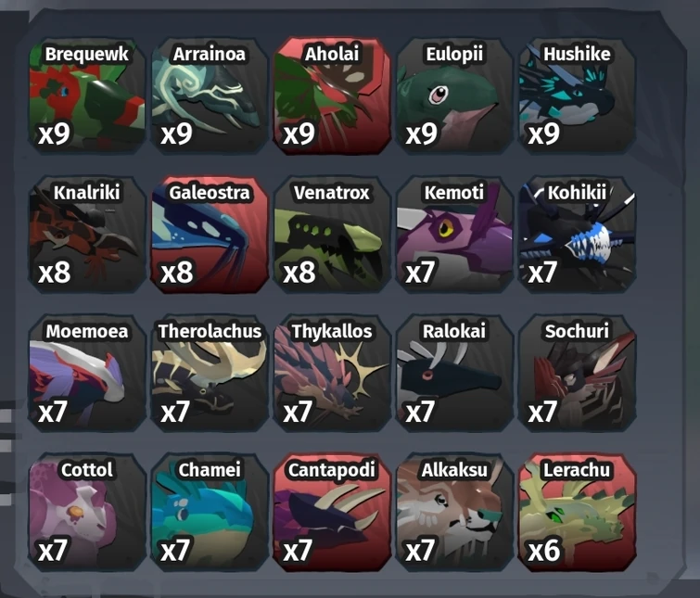The image size is (700, 598).
Task: Select the Hushike creature tile
Action: tap(578, 95)
